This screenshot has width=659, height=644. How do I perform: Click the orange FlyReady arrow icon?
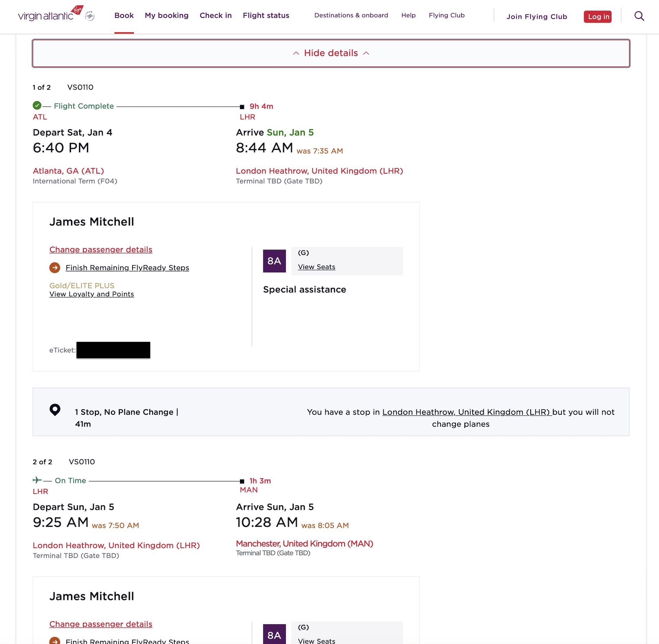(x=55, y=268)
